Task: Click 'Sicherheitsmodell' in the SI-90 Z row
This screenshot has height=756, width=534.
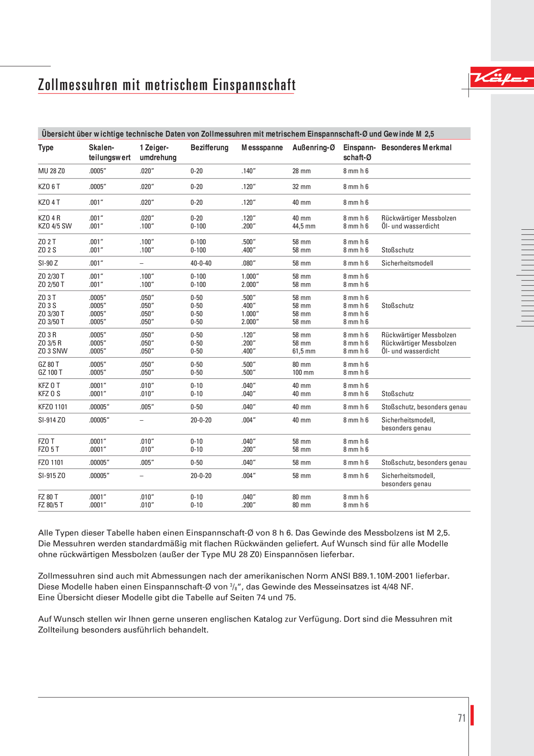Action: [407, 263]
